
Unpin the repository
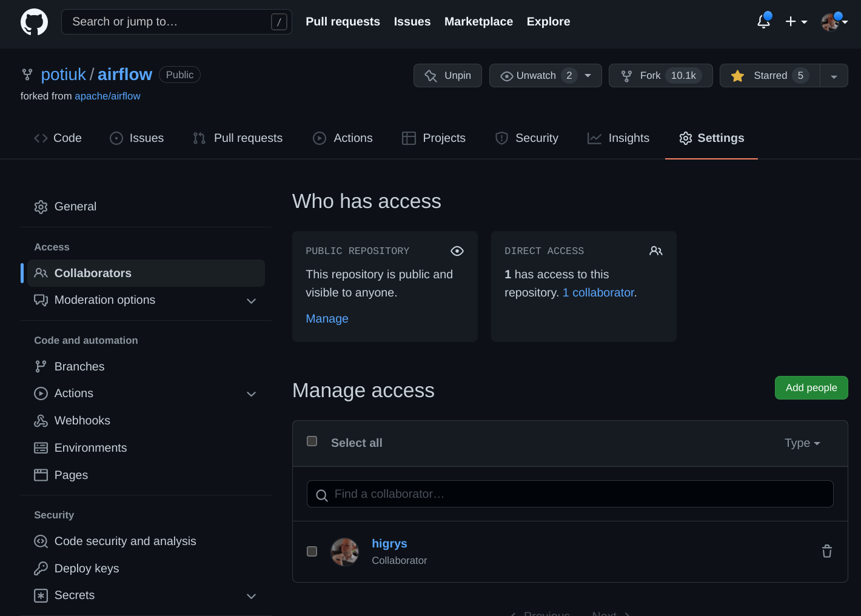tap(447, 76)
